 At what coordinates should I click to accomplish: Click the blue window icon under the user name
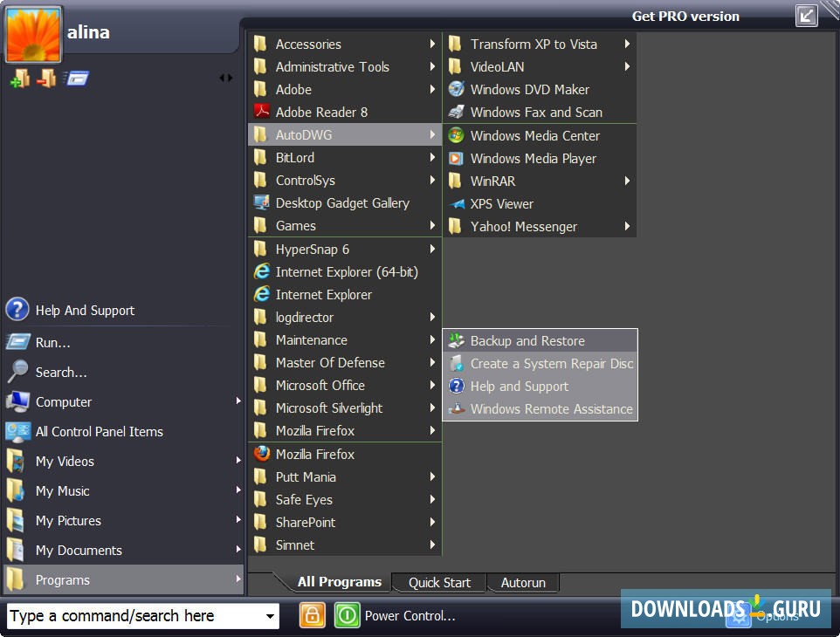tap(76, 79)
